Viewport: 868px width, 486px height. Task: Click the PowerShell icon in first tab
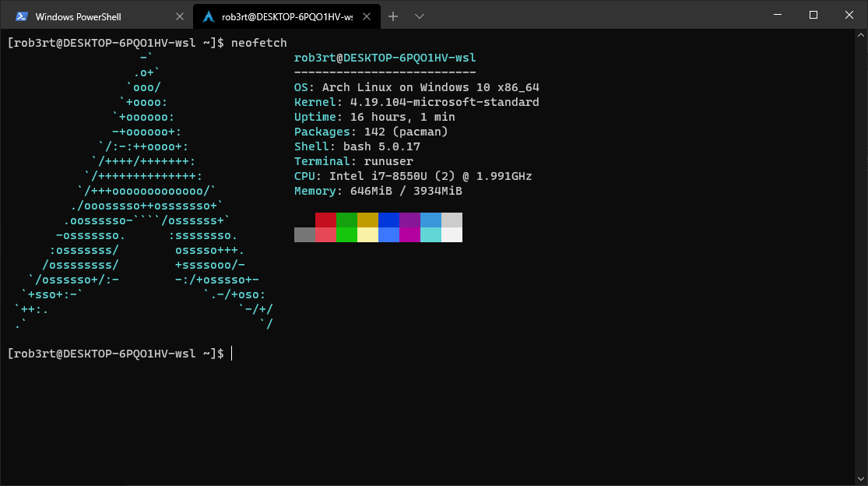[x=22, y=16]
